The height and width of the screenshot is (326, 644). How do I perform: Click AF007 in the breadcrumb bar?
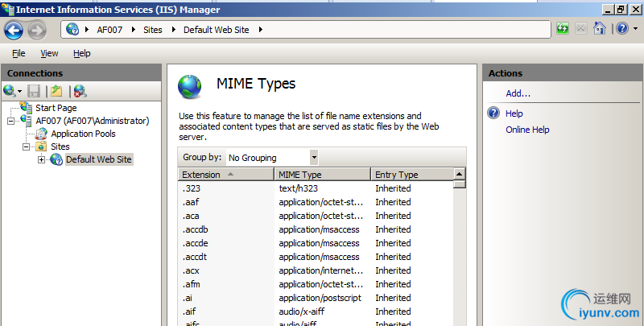(109, 30)
